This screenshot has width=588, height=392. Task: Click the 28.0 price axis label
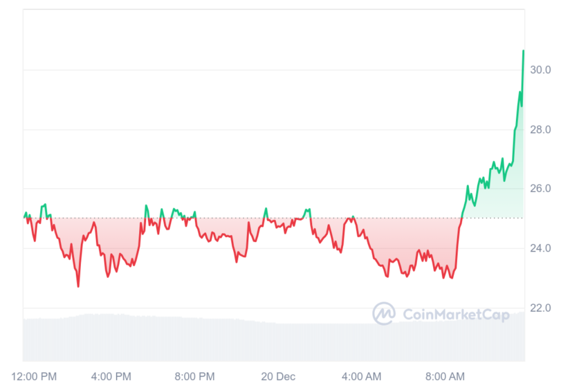point(540,130)
